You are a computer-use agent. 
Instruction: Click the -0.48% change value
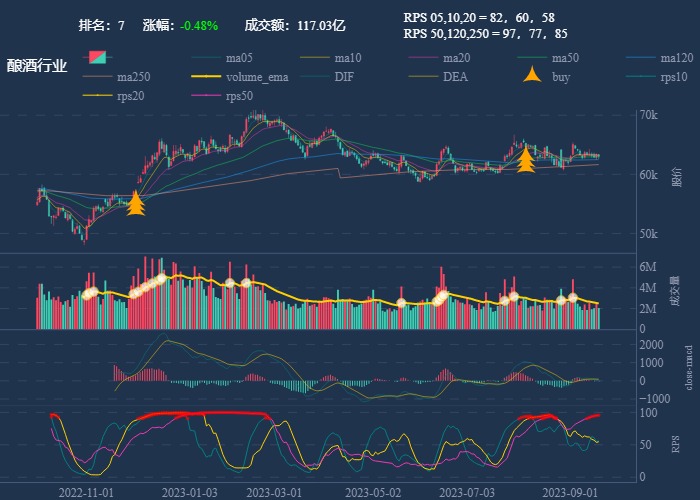[199, 25]
